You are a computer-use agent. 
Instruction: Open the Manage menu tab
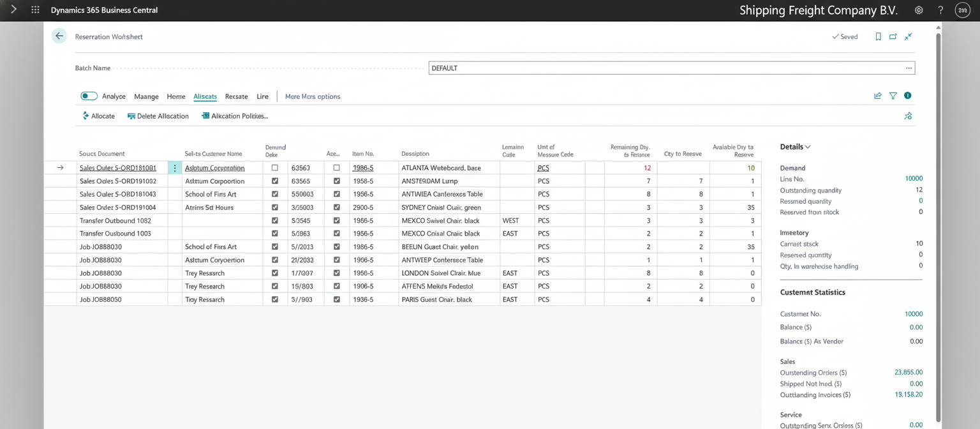point(146,96)
